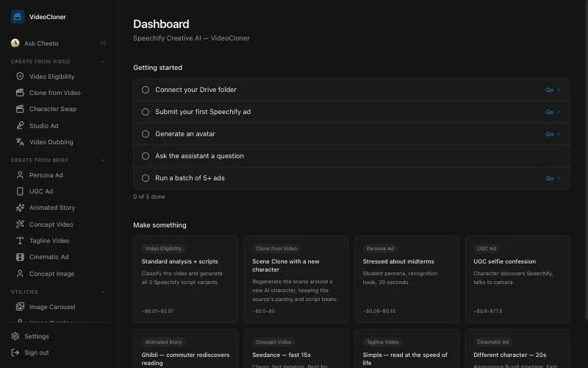
Task: Click the Sign out label
Action: click(x=36, y=353)
